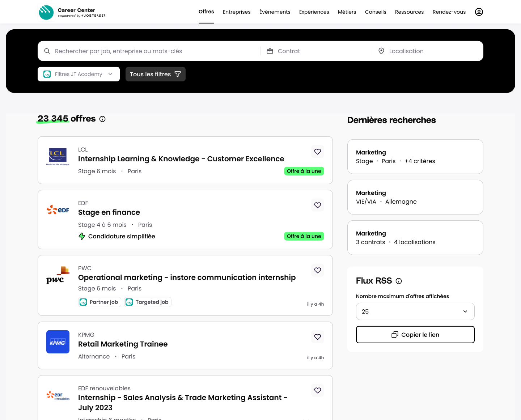Image resolution: width=521 pixels, height=420 pixels.
Task: Click the Localisation pin icon
Action: [x=381, y=51]
